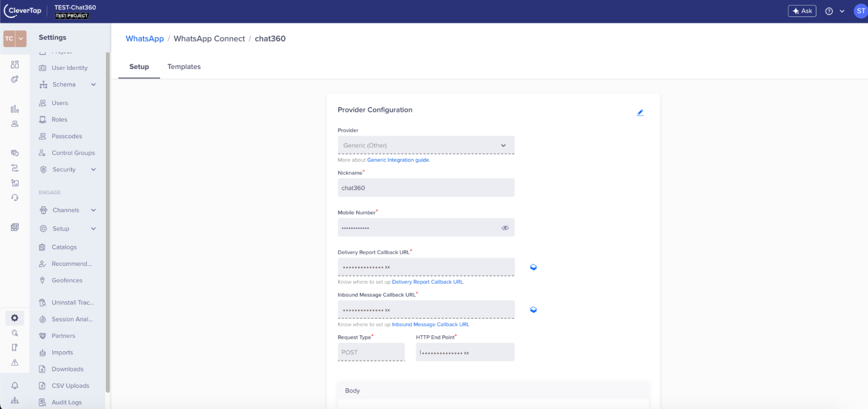Open the Delivery Report Callback URL help link

(x=427, y=282)
